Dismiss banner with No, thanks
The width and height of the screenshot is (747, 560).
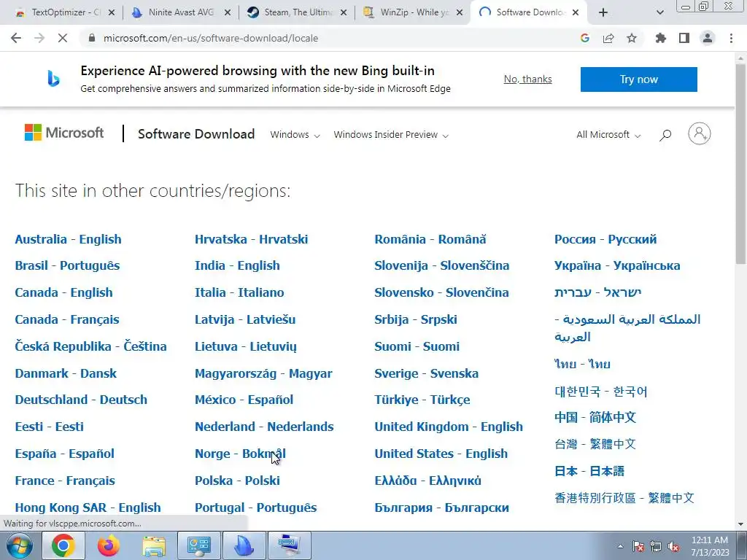[528, 79]
